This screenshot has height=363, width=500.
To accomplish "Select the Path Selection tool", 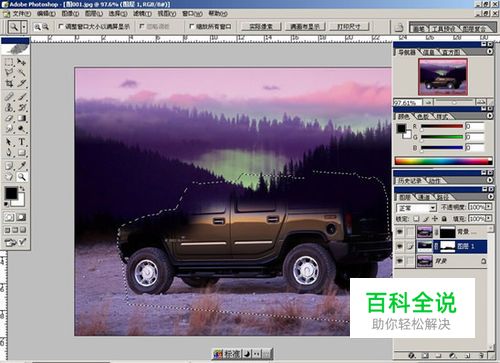I will pyautogui.click(x=9, y=142).
